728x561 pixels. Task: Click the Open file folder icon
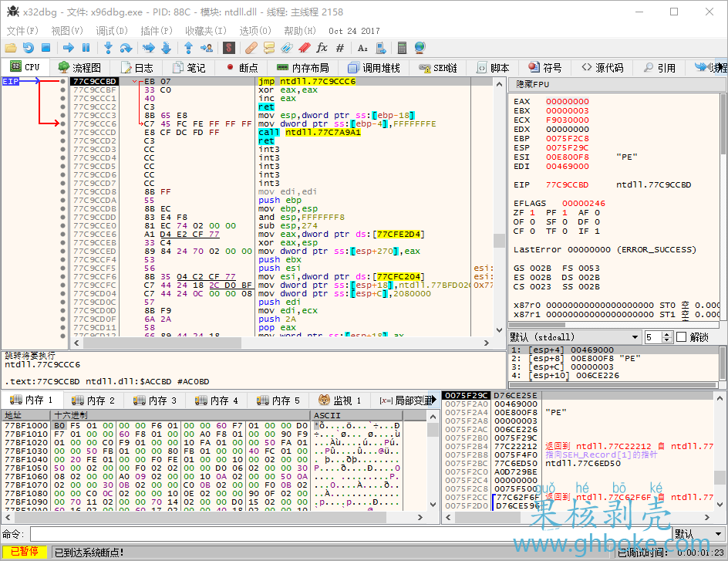[x=12, y=48]
